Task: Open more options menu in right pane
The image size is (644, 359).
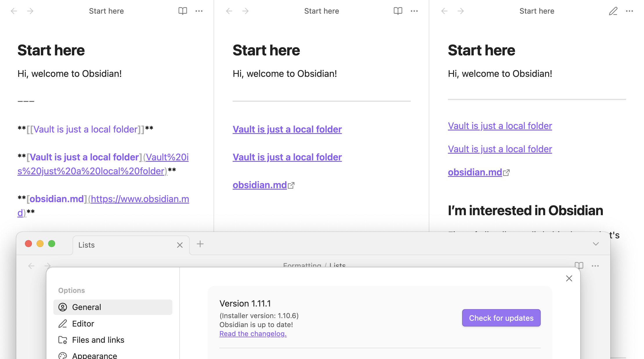Action: coord(629,11)
